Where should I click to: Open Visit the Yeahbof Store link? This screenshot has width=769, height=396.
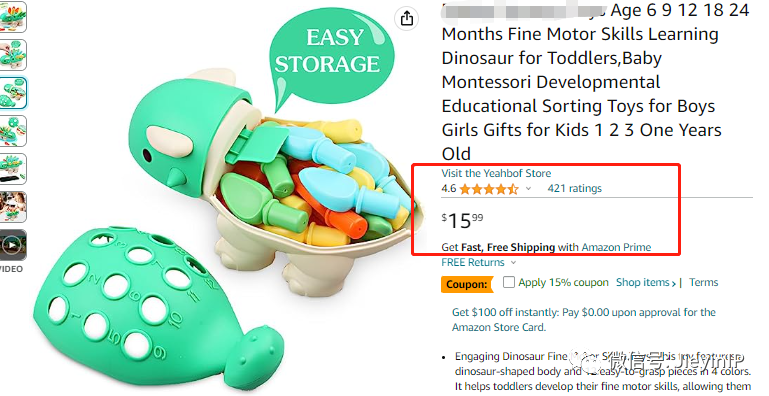(496, 173)
